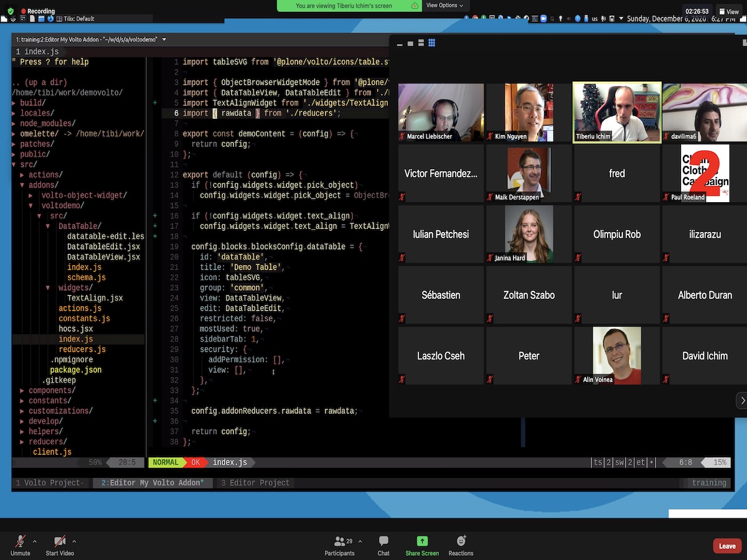This screenshot has height=560, width=747.
Task: Select the Editor My Volto Addon tmux tab
Action: (x=153, y=483)
